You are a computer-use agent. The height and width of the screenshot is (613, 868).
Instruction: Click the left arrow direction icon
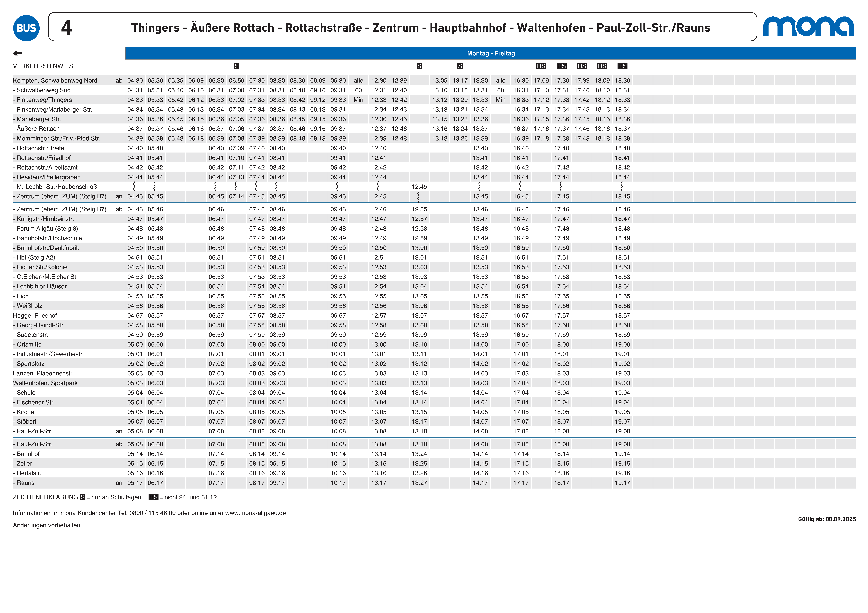point(17,53)
